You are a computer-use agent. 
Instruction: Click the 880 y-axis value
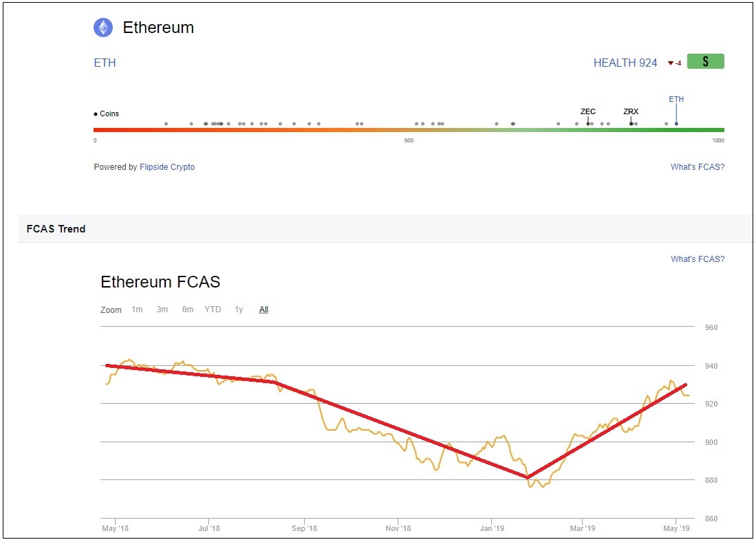711,480
